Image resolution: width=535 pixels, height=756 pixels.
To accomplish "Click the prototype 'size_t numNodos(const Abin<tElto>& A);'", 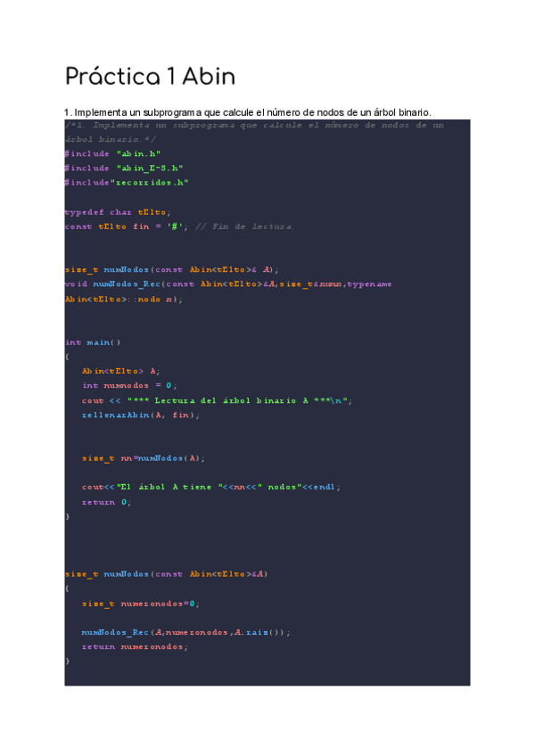I will coord(172,270).
